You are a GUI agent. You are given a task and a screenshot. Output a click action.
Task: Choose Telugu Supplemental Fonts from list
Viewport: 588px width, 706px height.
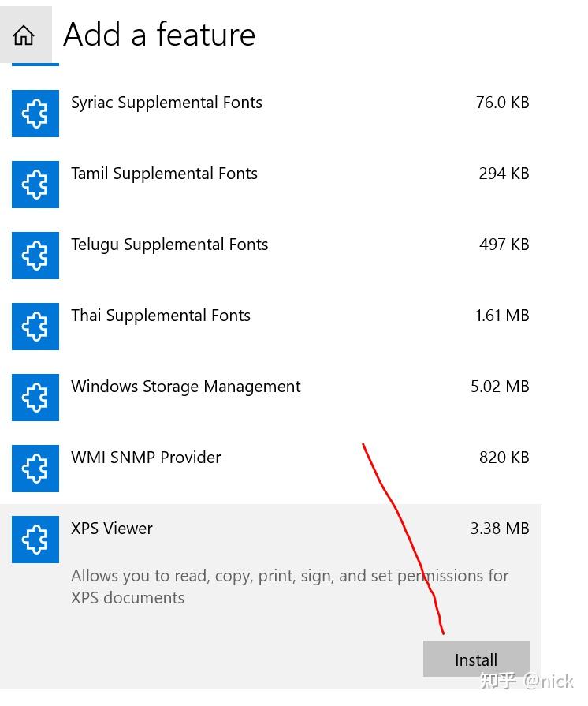(x=169, y=245)
